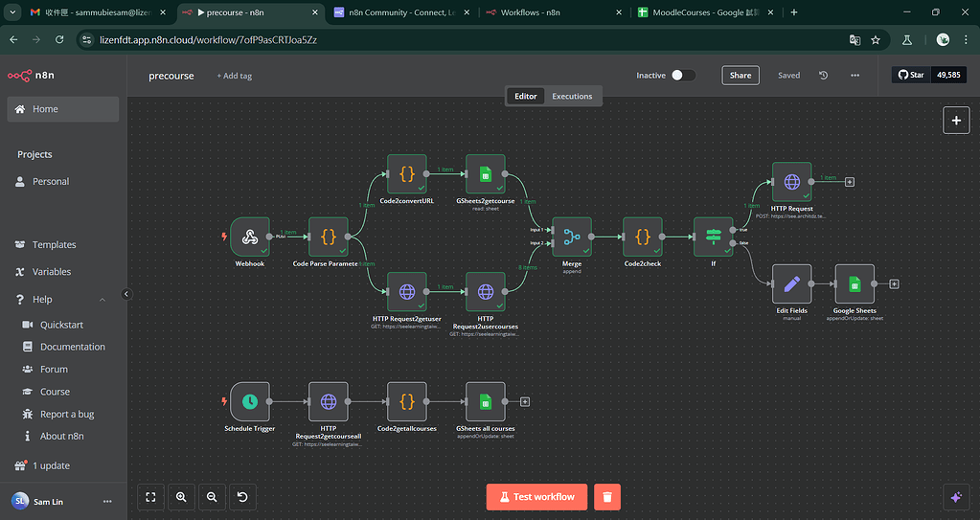Collapse the left sidebar arrow
Screen dimensions: 980x520
126,294
